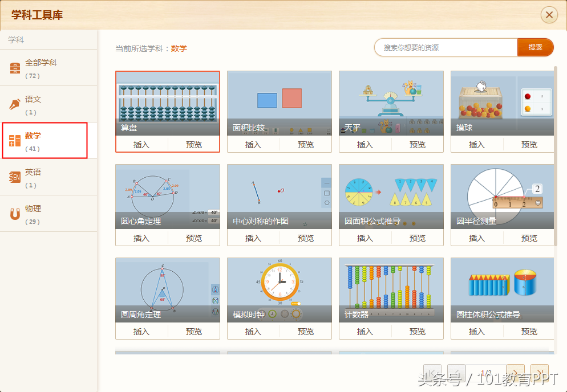This screenshot has height=392, width=567.
Task: Preview the 天平 tool
Action: 418,145
